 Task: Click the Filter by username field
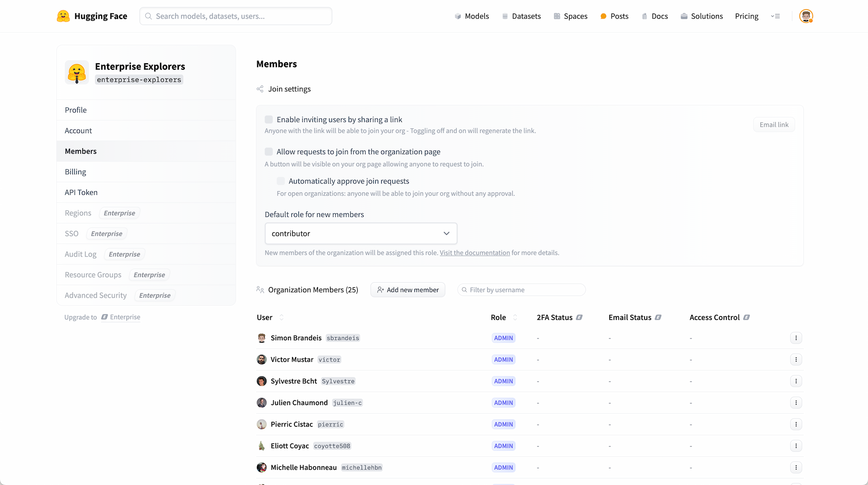[x=522, y=290]
